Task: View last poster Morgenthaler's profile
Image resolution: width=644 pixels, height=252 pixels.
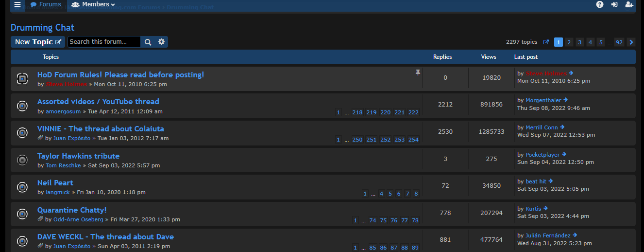Action: (543, 100)
